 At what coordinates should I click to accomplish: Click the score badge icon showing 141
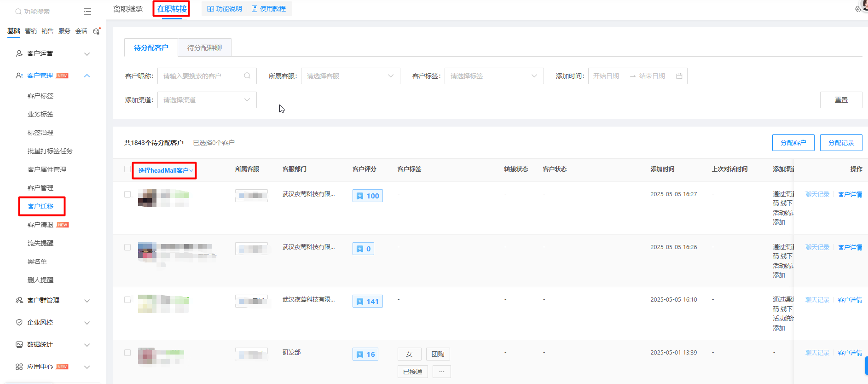pos(360,302)
